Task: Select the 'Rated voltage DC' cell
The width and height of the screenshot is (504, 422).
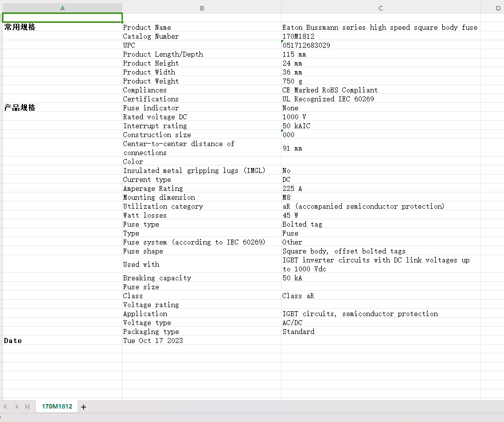Action: pos(202,117)
